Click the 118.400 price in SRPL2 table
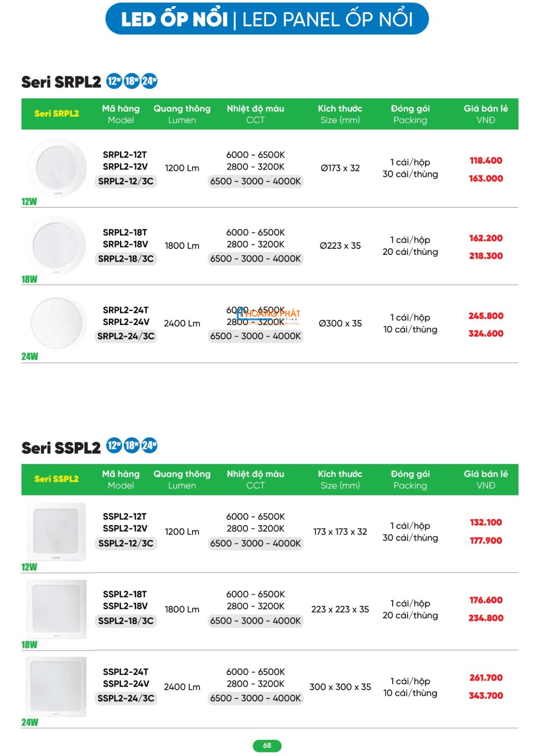The image size is (534, 756). pyautogui.click(x=486, y=161)
